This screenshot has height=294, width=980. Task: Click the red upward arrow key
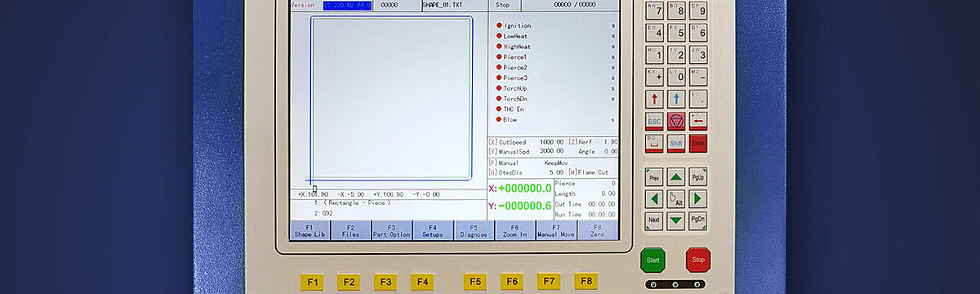pos(654,99)
